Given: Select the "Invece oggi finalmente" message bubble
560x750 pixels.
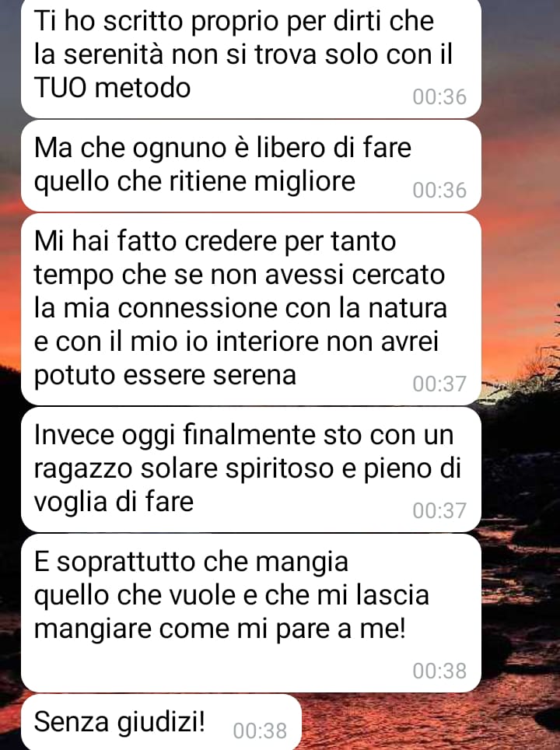Looking at the screenshot, I should click(251, 469).
